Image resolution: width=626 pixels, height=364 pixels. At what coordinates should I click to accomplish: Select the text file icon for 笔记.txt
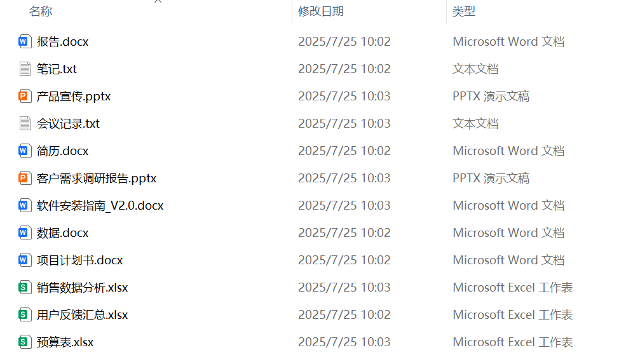coord(25,69)
